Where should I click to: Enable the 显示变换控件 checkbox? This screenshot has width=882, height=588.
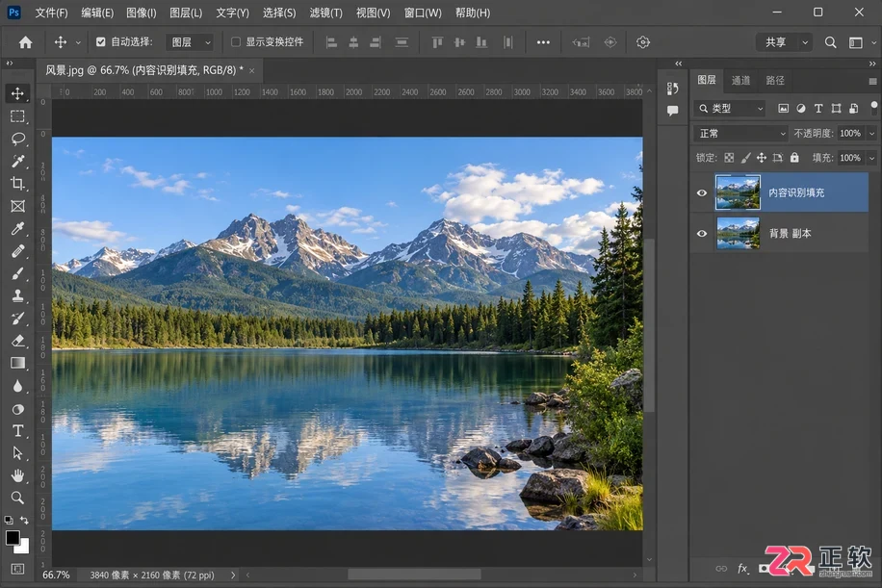(x=236, y=41)
